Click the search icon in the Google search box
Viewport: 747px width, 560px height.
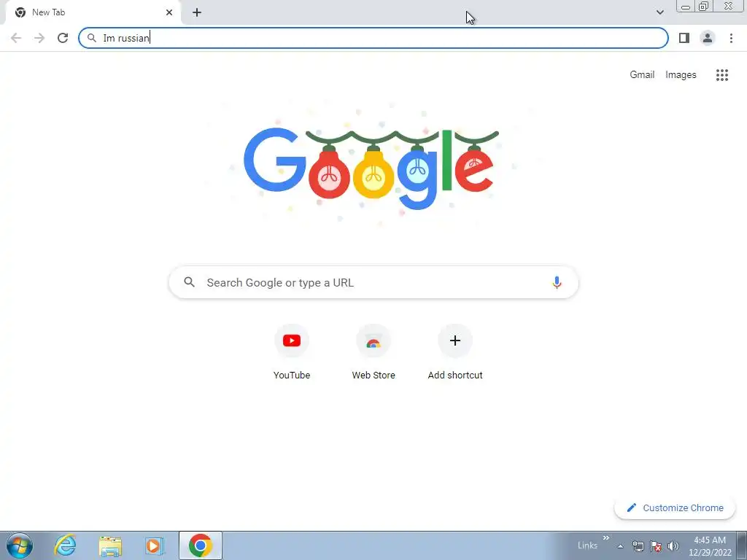tap(189, 282)
